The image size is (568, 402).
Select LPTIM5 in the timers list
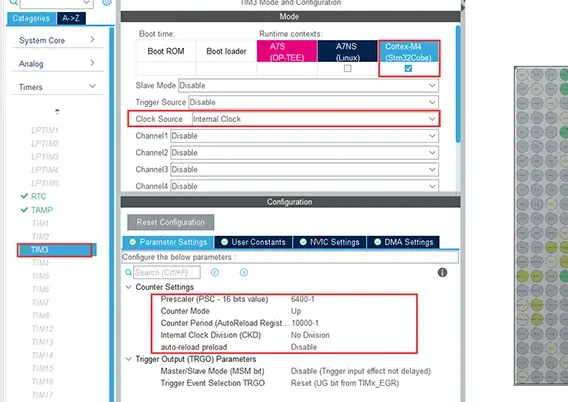point(45,183)
